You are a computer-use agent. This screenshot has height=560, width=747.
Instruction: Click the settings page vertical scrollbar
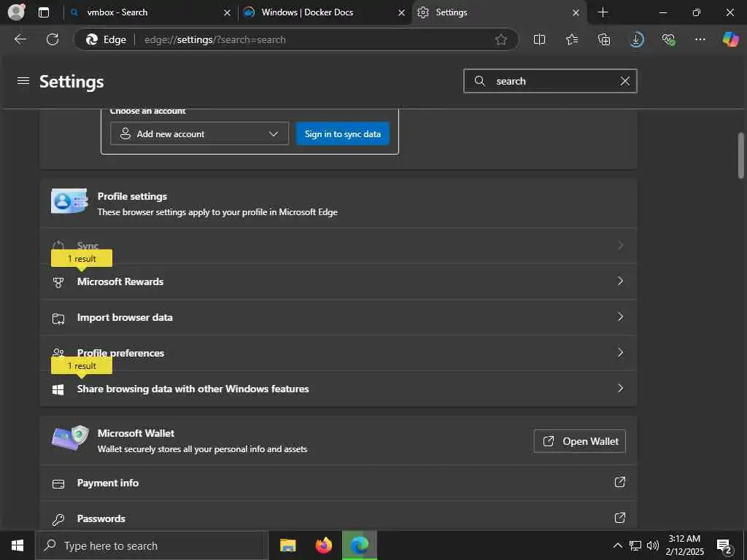[x=741, y=156]
